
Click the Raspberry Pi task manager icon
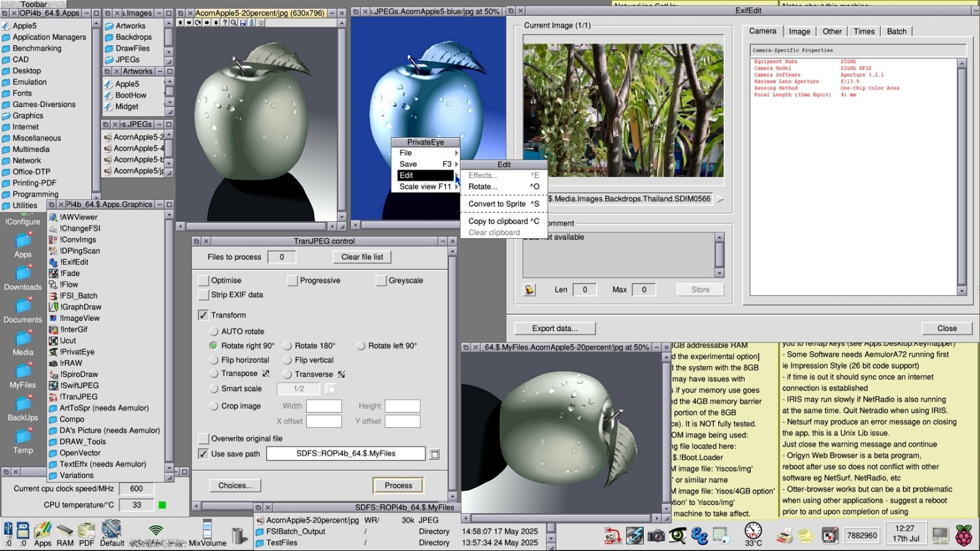(x=964, y=535)
